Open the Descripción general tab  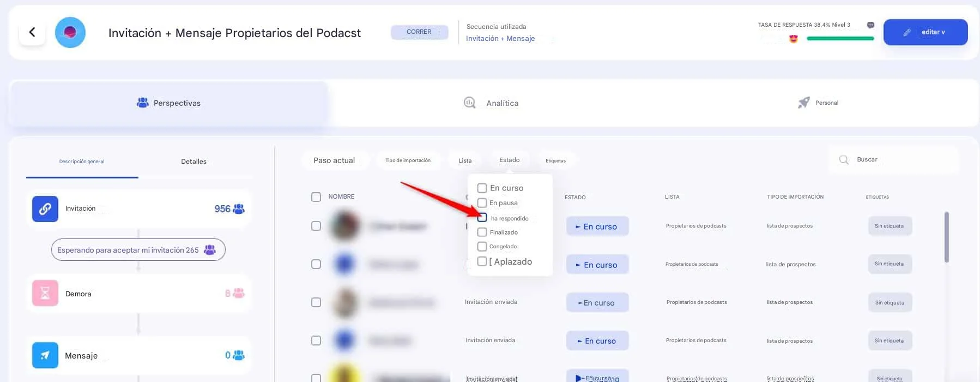pos(82,162)
